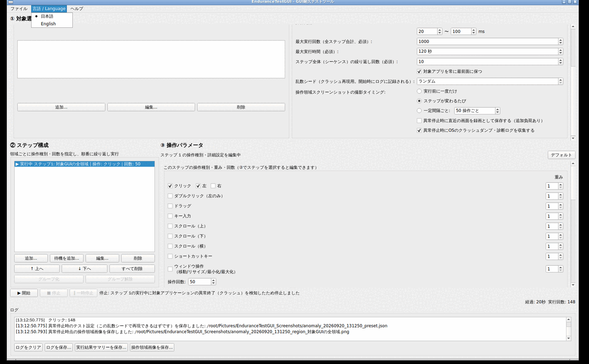Click the empty target application list box
The height and width of the screenshot is (364, 589).
151,59
